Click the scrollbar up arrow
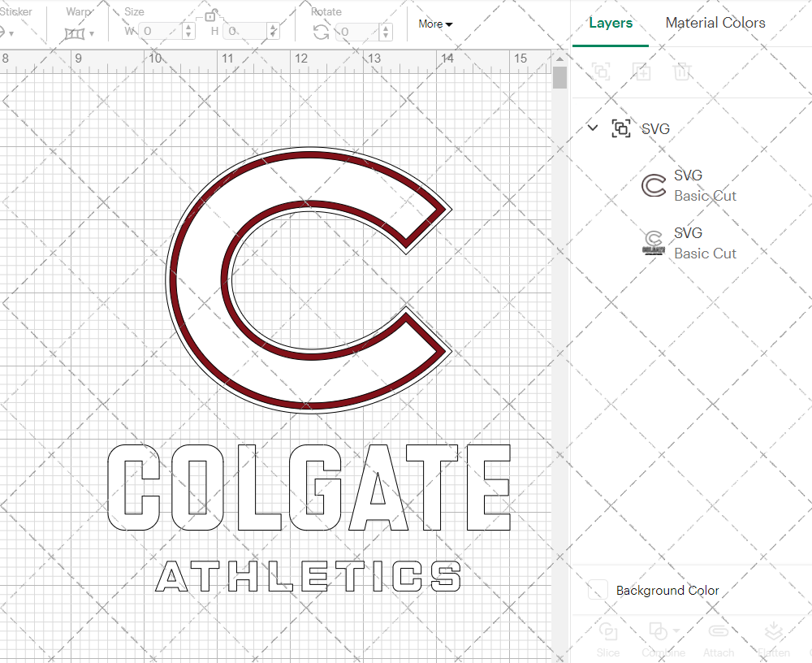812x663 pixels. click(559, 58)
